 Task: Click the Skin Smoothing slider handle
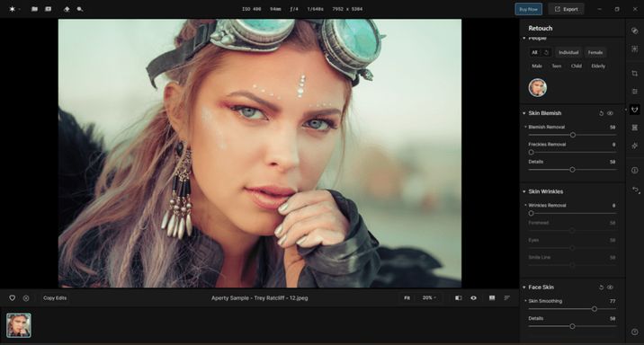click(x=595, y=309)
